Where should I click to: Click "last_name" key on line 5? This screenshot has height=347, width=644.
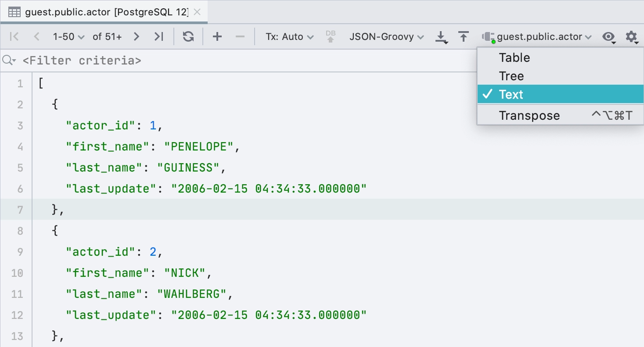coord(104,168)
